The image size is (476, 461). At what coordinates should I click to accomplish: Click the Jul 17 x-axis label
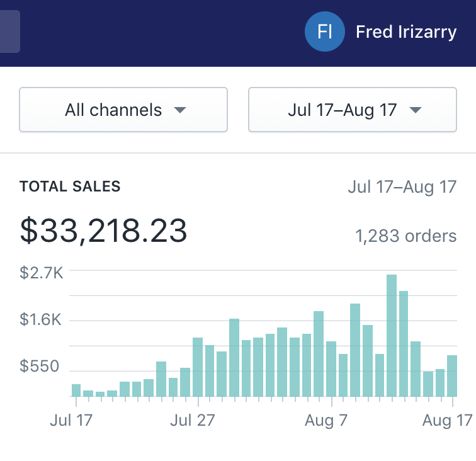pyautogui.click(x=71, y=421)
